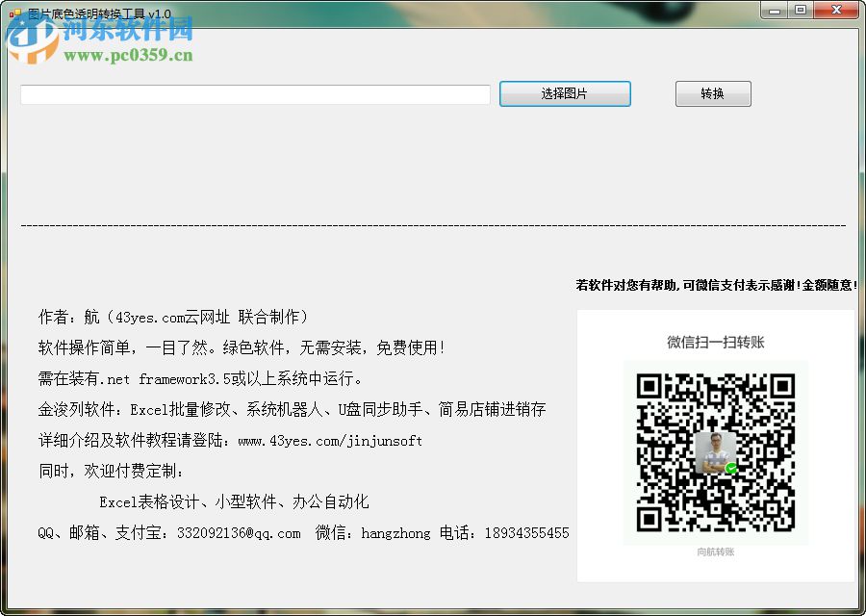The width and height of the screenshot is (866, 616).
Task: Minimize the converter tool window
Action: pos(776,10)
